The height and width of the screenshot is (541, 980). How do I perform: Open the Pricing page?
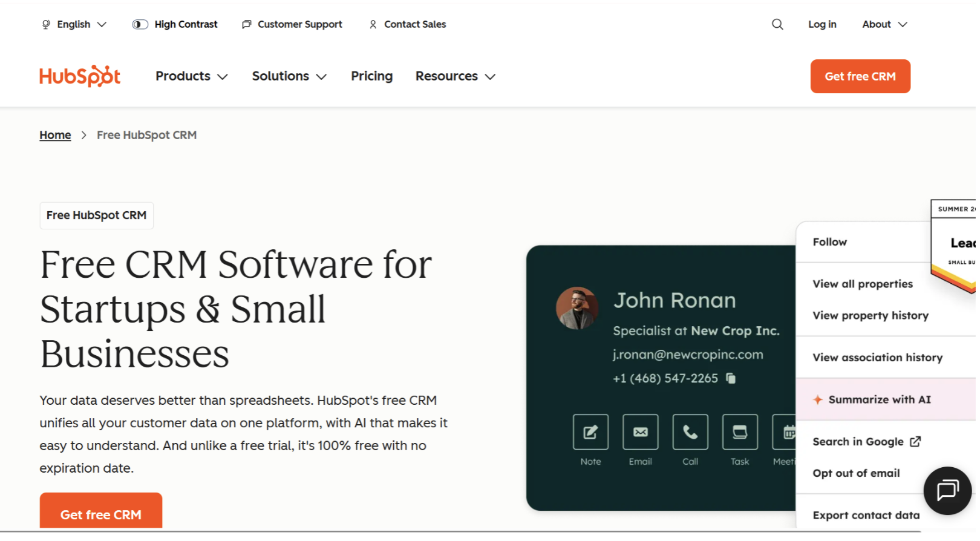coord(372,76)
